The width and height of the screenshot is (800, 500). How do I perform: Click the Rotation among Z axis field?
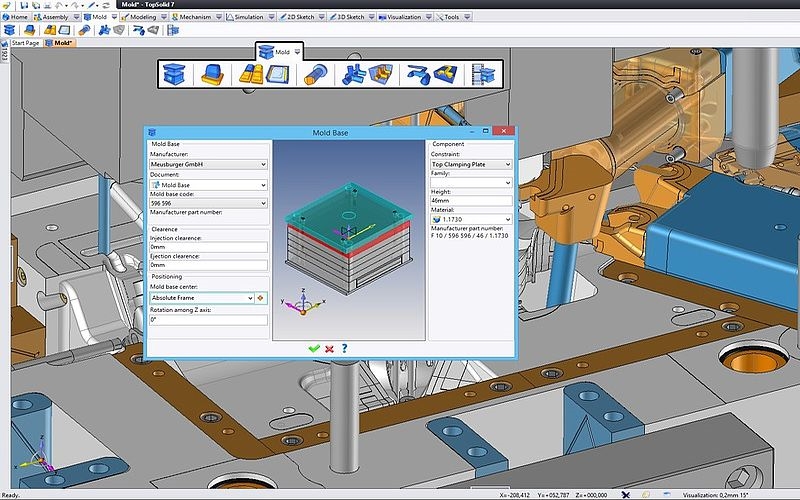tap(208, 320)
